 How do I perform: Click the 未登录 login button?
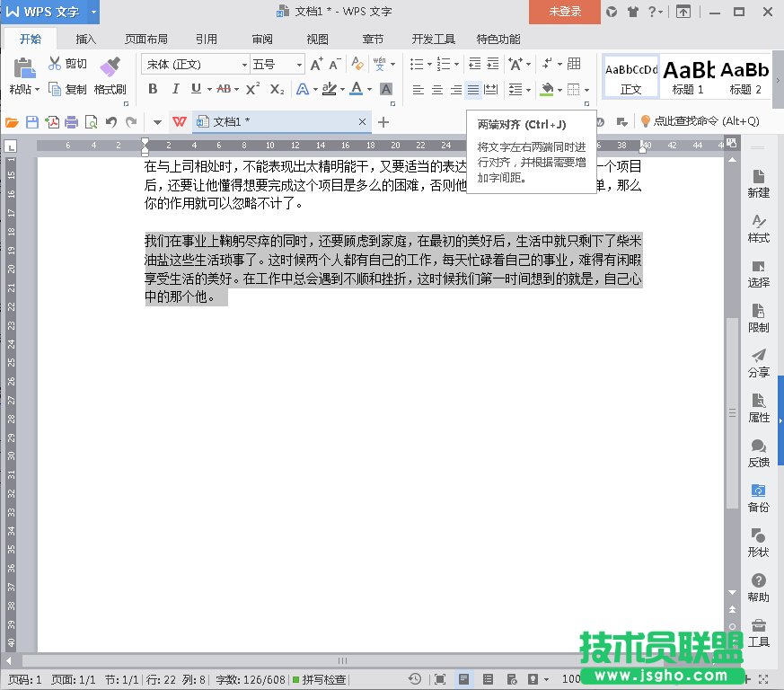click(x=565, y=12)
